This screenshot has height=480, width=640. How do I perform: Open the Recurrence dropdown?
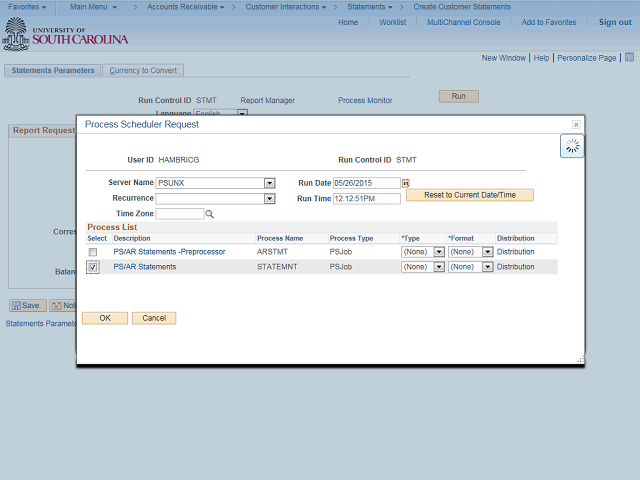pyautogui.click(x=269, y=199)
